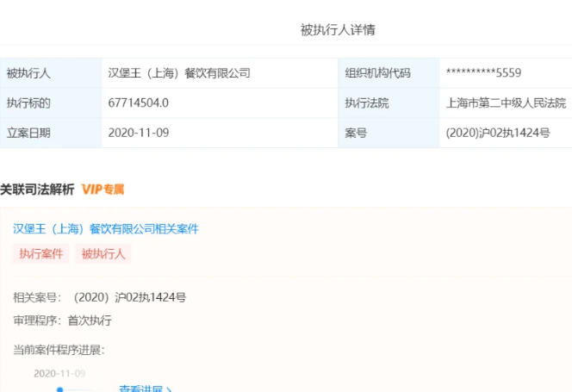
Task: Select the court name 上海市第二中级人民法院
Action: [506, 103]
